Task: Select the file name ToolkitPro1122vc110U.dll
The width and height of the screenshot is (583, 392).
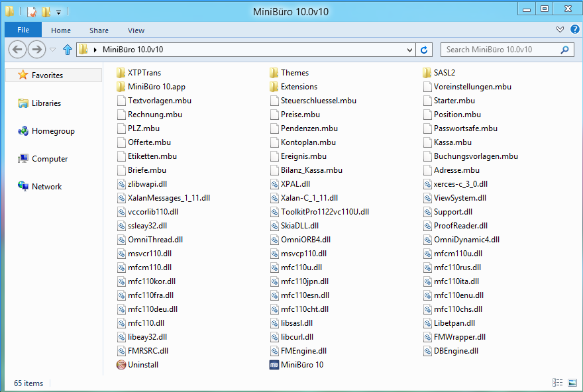Action: click(x=325, y=212)
